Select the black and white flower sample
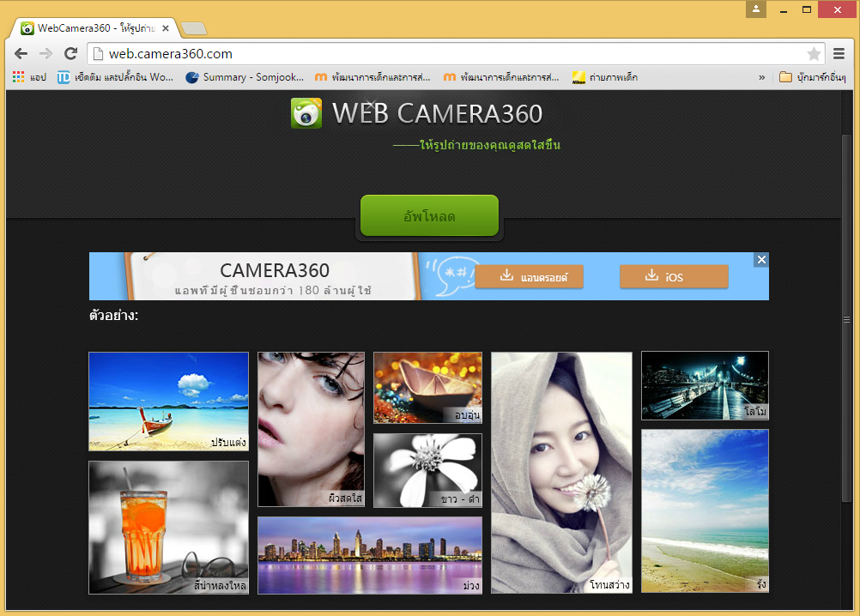Screen dimensions: 860x616 [x=427, y=470]
